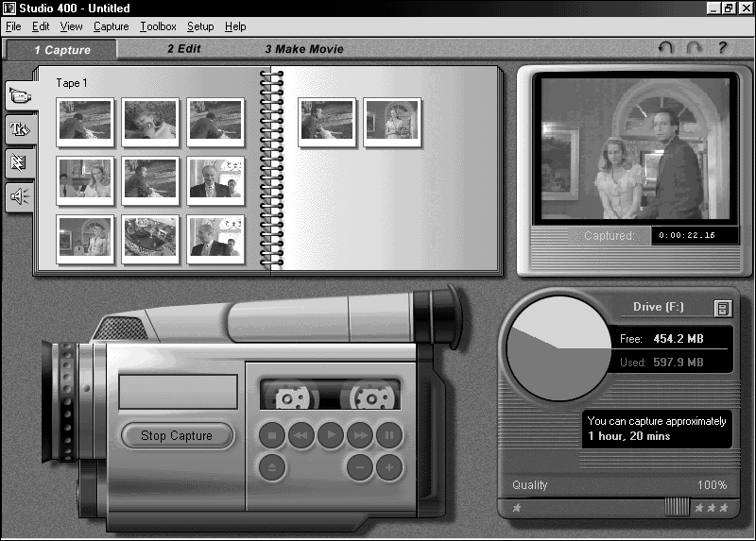Click the Redo arrow icon

tap(694, 48)
